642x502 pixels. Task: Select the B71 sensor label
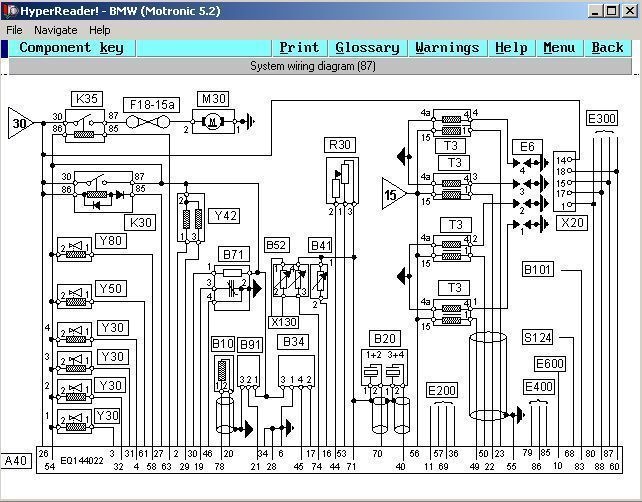[233, 255]
